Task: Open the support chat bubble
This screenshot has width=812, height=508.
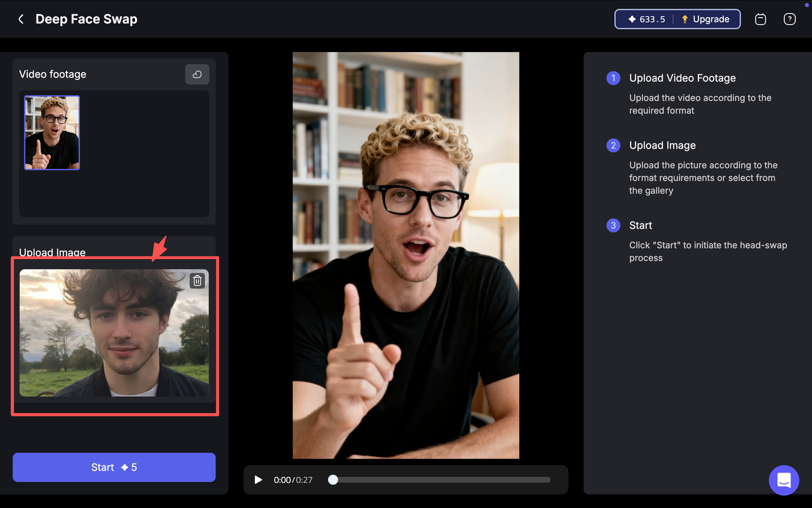Action: (784, 481)
